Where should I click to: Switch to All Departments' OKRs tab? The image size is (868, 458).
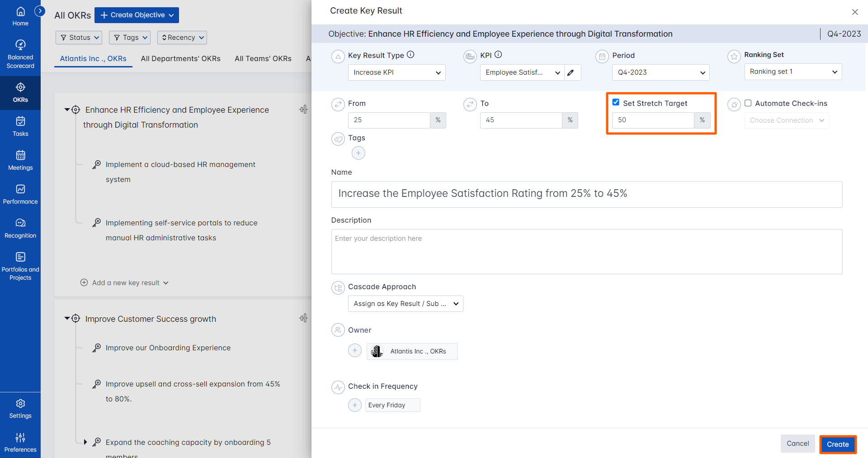(180, 58)
